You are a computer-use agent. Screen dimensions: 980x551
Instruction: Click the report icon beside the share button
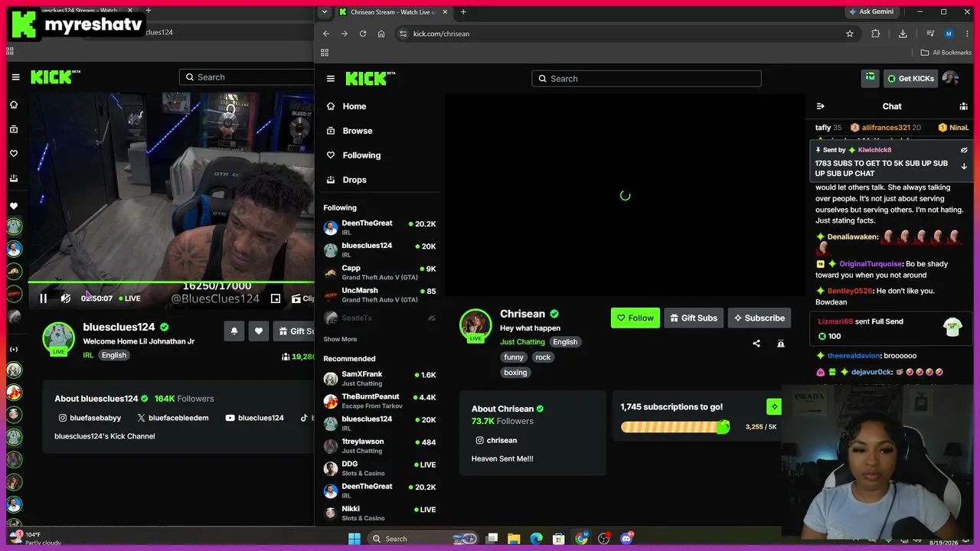[781, 344]
